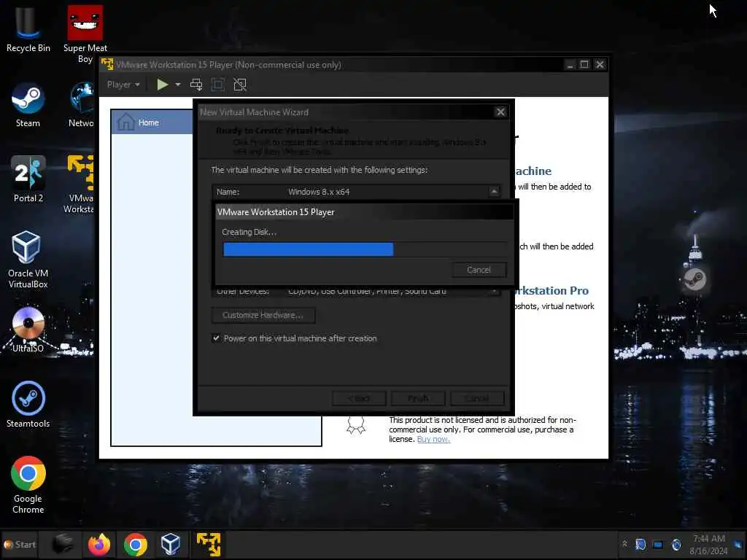Click the floating Steam icon on desktop

[x=694, y=279]
